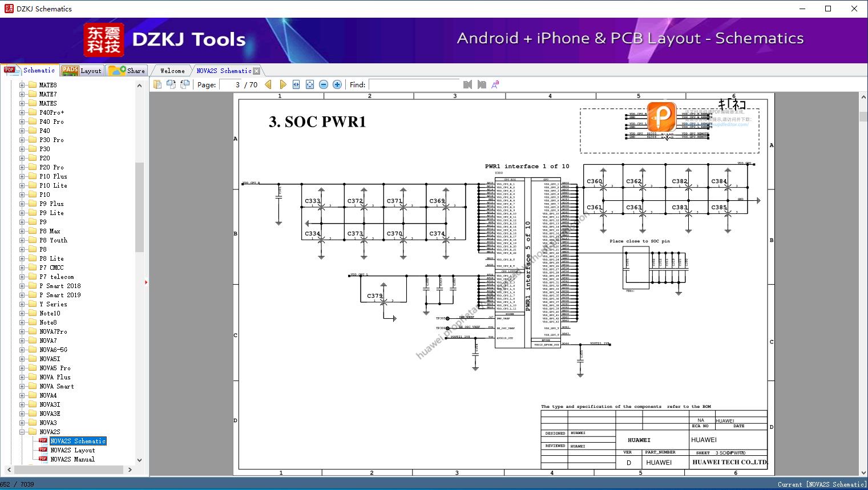
Task: Zoom in with the plus icon
Action: (337, 84)
